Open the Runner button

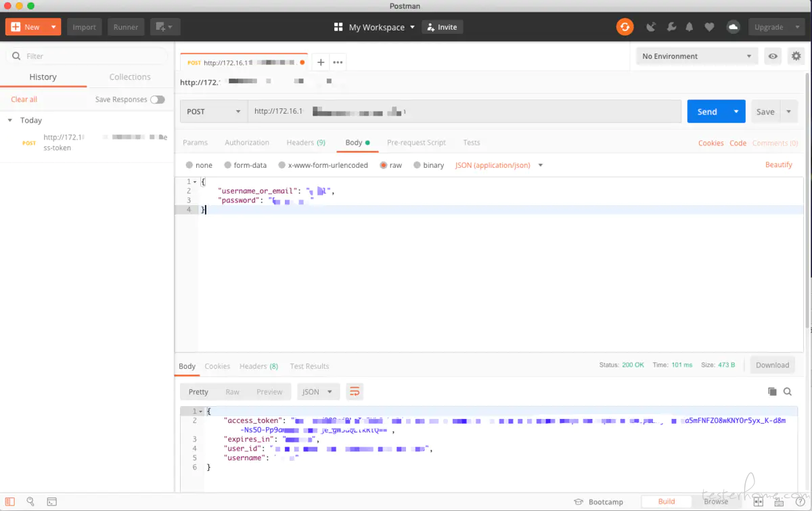(x=126, y=27)
